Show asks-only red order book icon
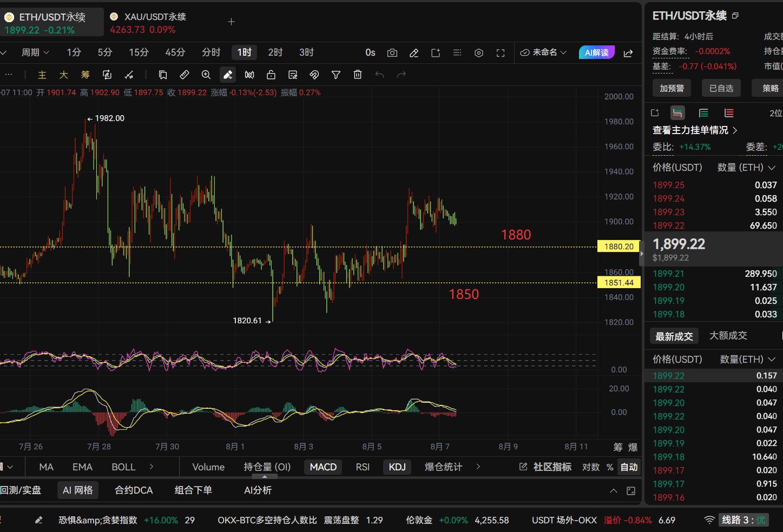The width and height of the screenshot is (783, 532). pyautogui.click(x=729, y=113)
